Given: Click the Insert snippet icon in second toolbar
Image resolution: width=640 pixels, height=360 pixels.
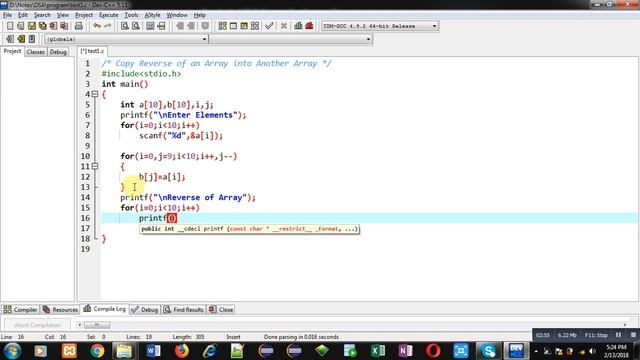Looking at the screenshot, I should (x=10, y=39).
